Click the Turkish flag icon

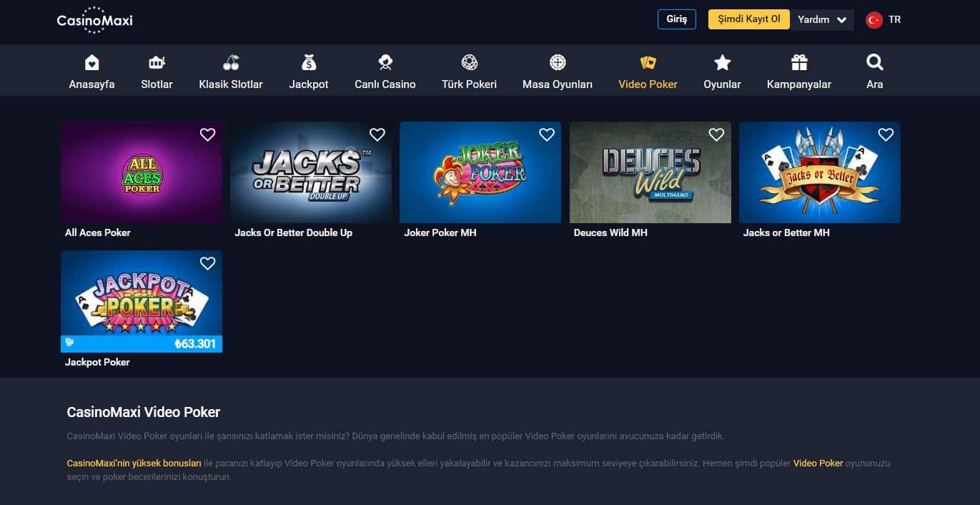point(874,20)
